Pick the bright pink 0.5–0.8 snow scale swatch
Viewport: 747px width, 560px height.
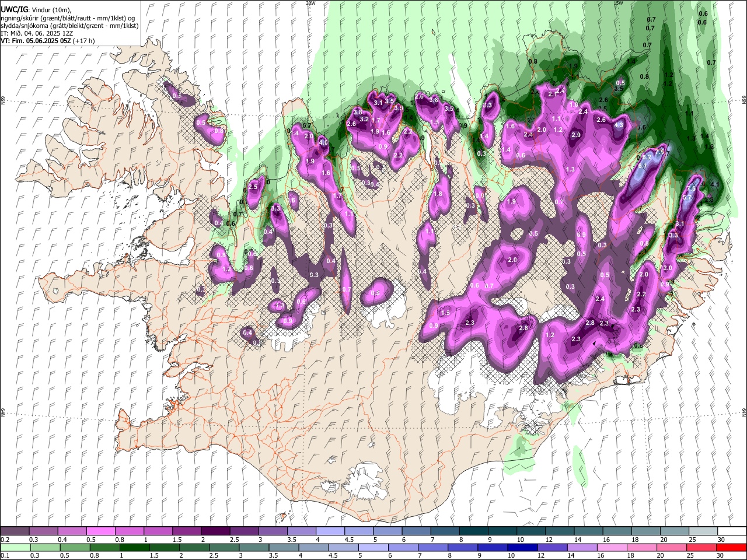pyautogui.click(x=101, y=531)
